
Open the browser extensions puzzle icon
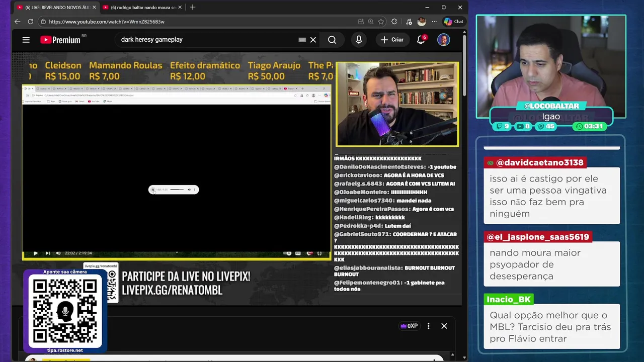pyautogui.click(x=394, y=22)
